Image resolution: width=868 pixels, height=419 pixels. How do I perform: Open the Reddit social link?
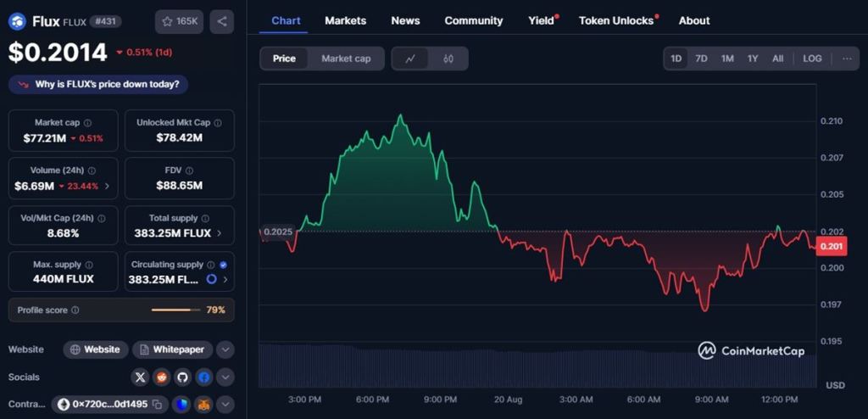coord(162,377)
